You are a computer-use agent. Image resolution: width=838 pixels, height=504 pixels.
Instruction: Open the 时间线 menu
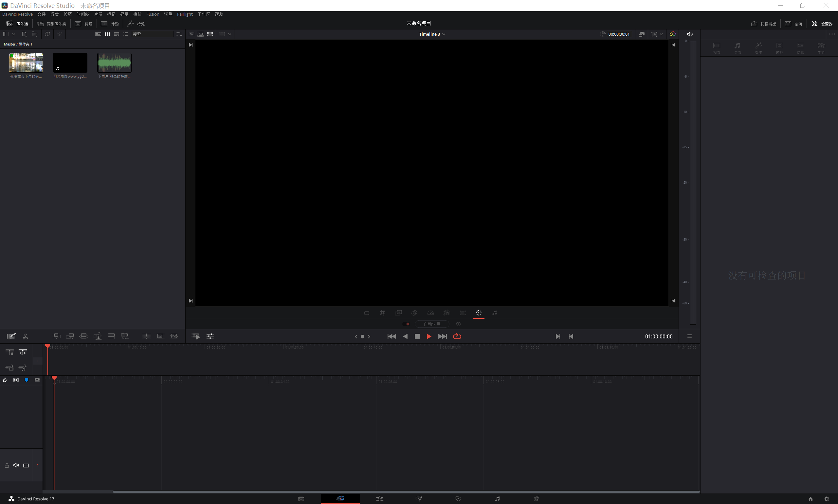[83, 14]
